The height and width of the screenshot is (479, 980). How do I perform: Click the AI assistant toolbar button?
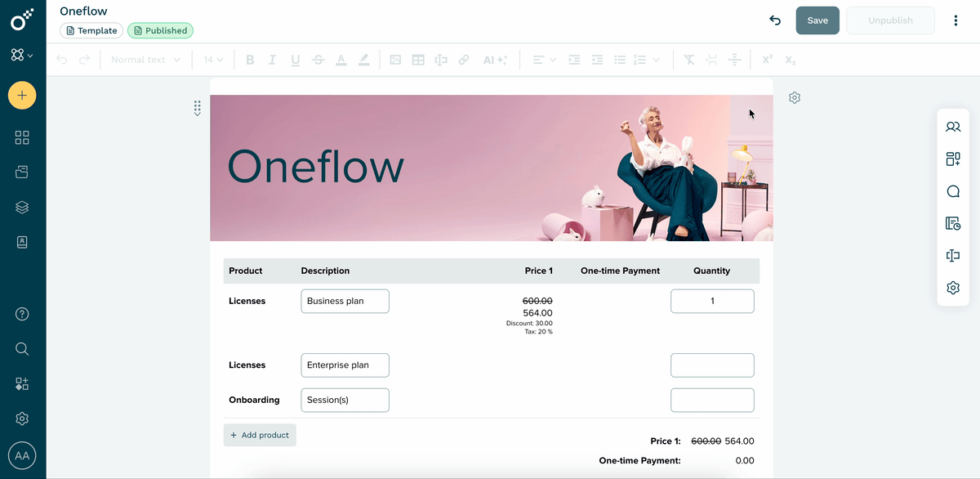click(x=495, y=60)
